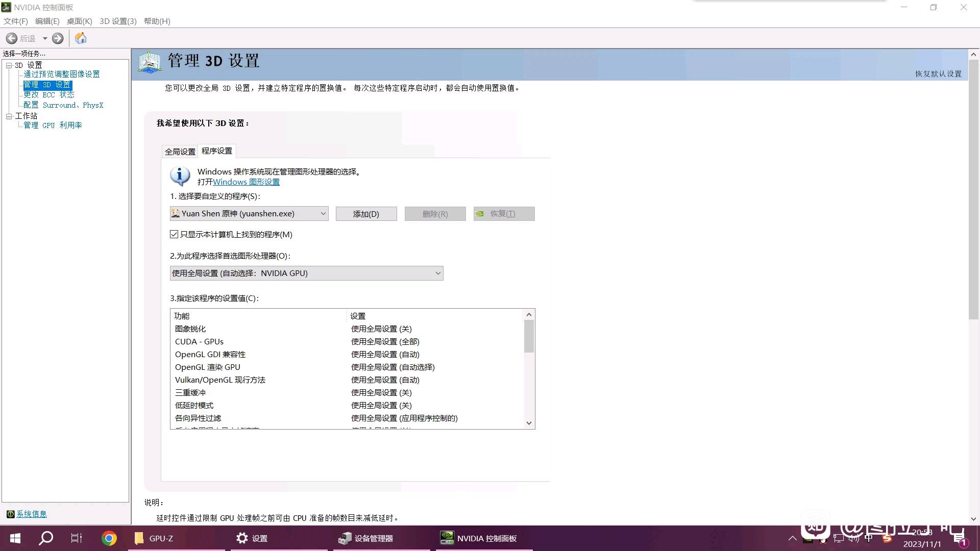Collapse the 3D 设置 tree node
This screenshot has width=980, height=551.
(x=9, y=65)
